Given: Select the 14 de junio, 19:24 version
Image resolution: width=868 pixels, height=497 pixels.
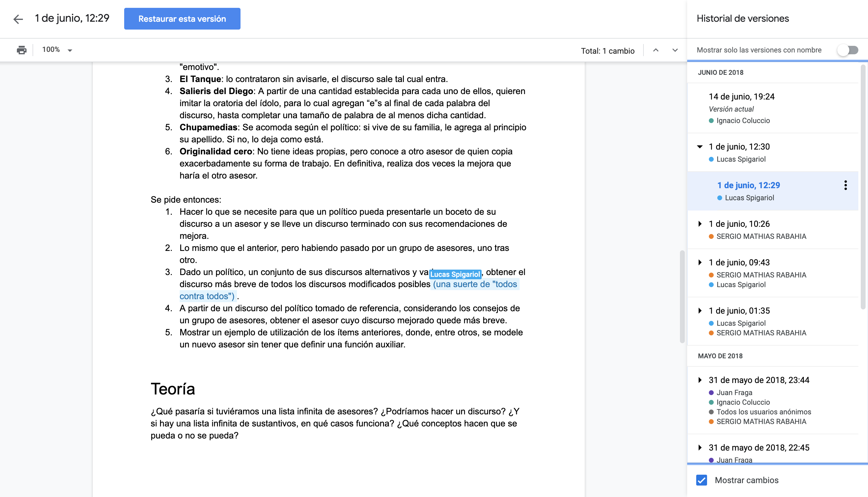Looking at the screenshot, I should click(741, 97).
